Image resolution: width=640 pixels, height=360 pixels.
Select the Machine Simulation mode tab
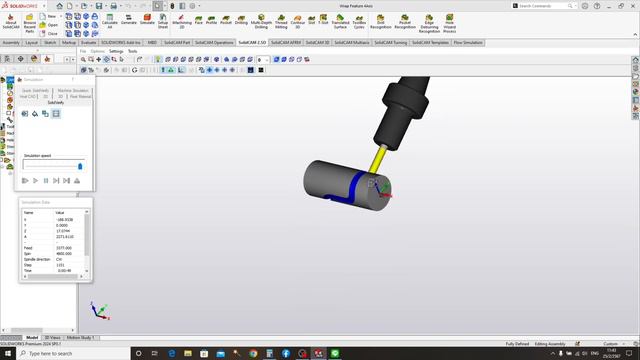73,90
